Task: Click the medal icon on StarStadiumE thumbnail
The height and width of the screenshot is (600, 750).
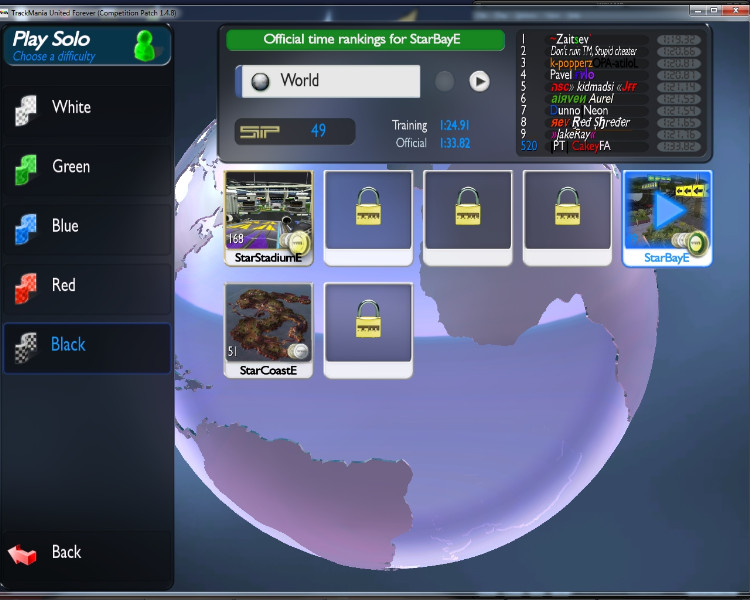Action: click(297, 241)
